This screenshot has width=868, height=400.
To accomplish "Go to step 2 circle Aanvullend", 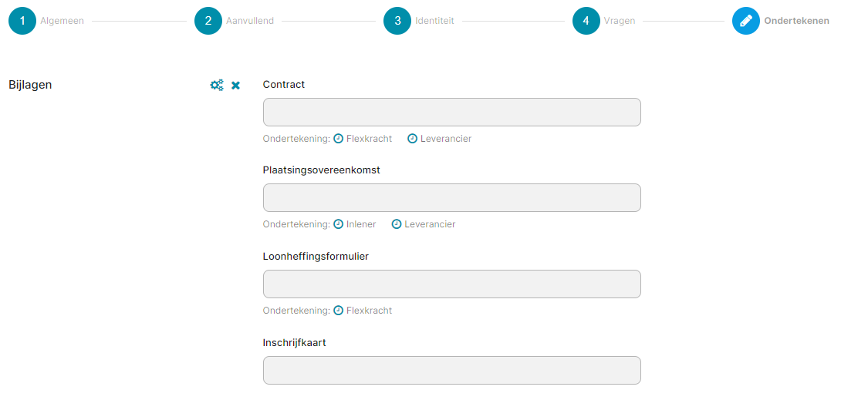I will pos(208,21).
